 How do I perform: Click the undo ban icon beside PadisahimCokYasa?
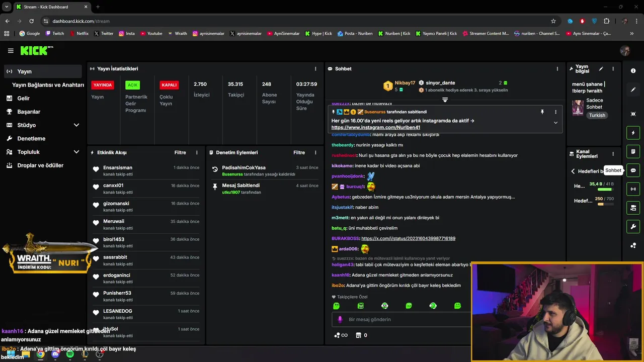tap(215, 169)
